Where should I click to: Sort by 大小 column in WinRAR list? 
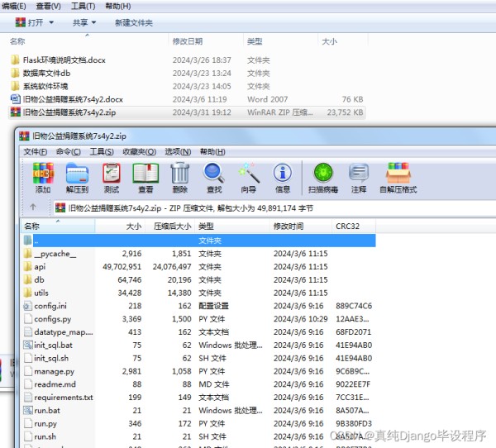pos(120,226)
